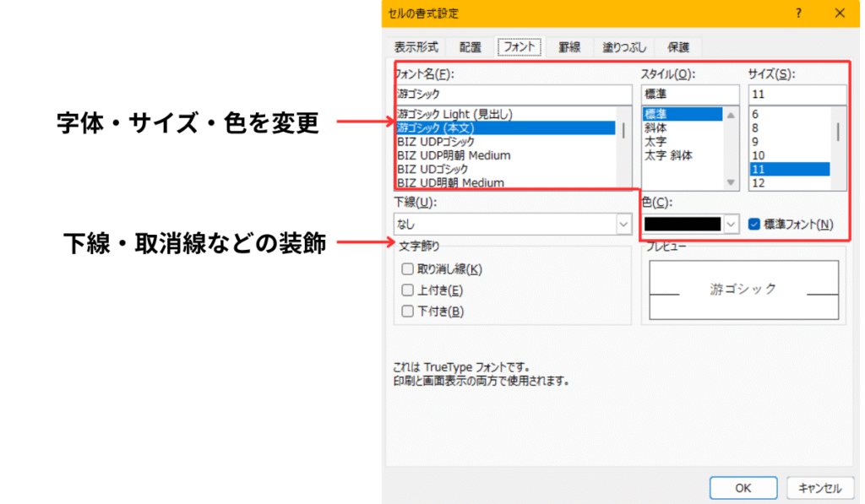Open the 罫線 tab
Viewport: 865px width, 504px height.
[569, 47]
